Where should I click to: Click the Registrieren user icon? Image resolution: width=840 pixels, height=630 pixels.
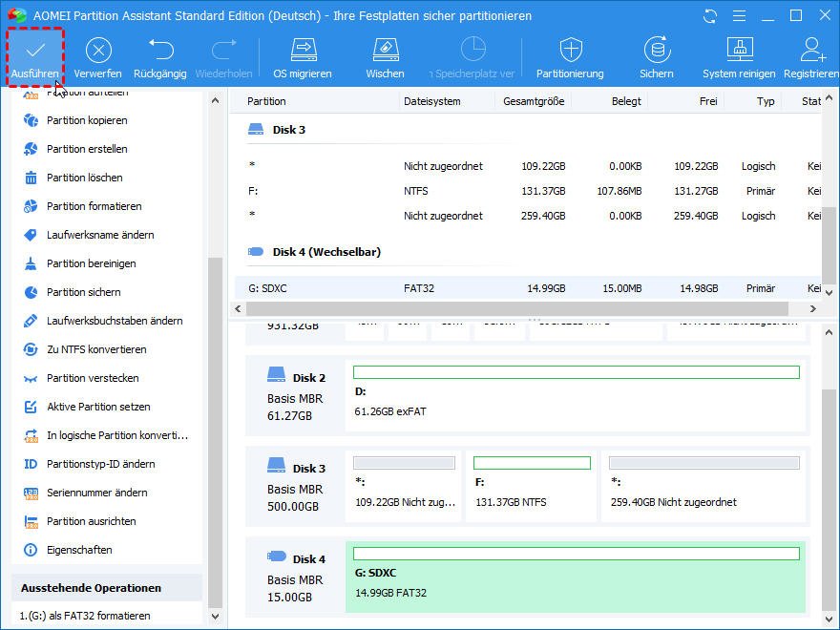click(x=812, y=56)
